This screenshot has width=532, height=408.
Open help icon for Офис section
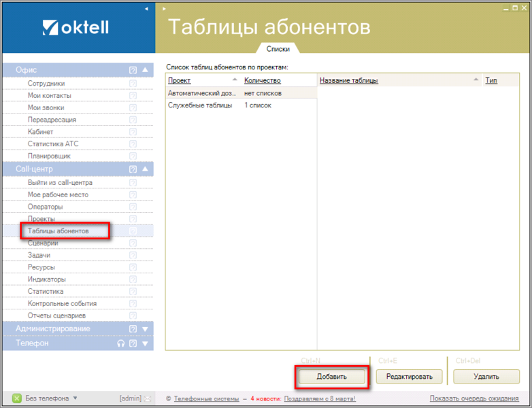tap(133, 70)
